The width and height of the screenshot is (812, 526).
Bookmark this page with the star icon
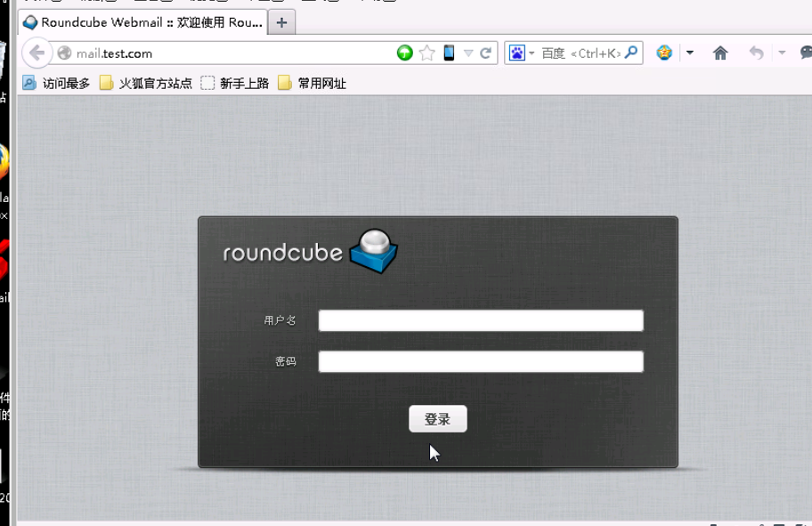(426, 53)
